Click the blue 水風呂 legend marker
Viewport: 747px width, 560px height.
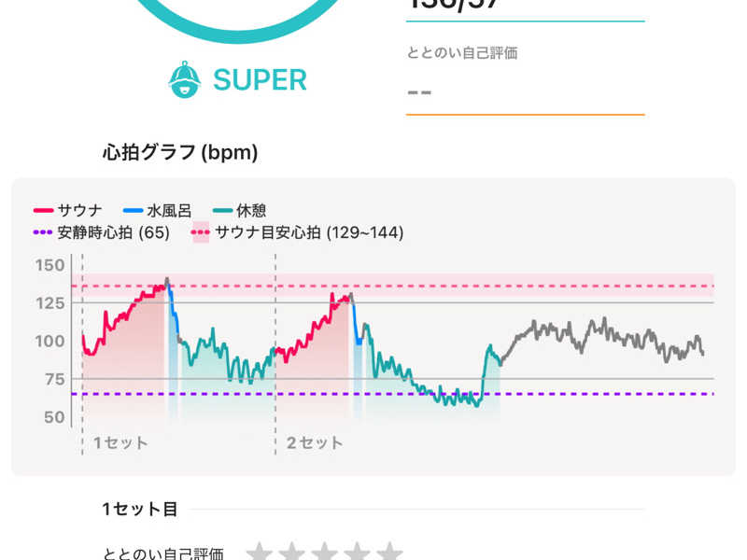click(x=134, y=211)
